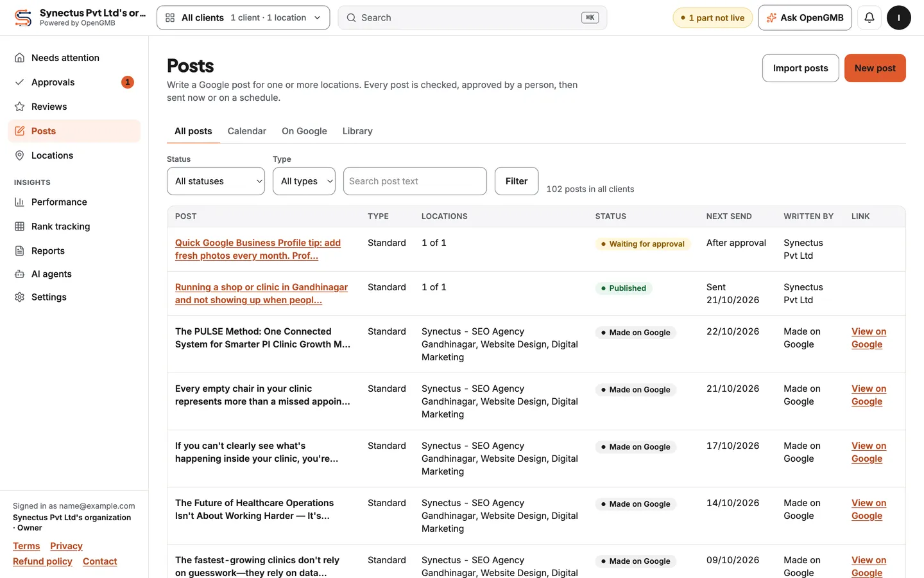This screenshot has width=924, height=578.
Task: Click the Settings gear icon
Action: [x=20, y=297]
